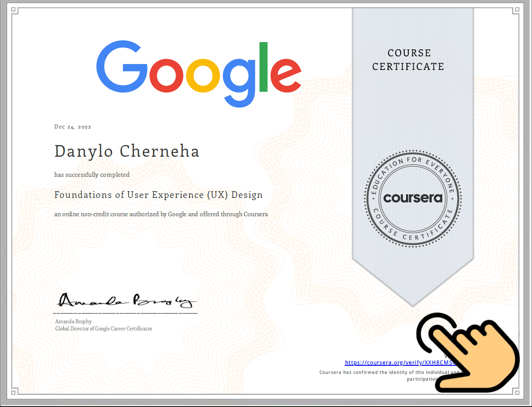Click the 'has successfully completed' text
Viewport: 532px width, 407px height.
(x=92, y=175)
